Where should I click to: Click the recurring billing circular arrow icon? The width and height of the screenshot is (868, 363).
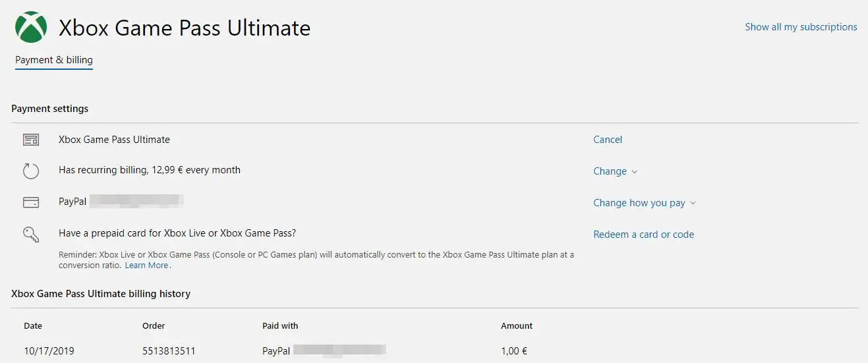click(x=31, y=171)
